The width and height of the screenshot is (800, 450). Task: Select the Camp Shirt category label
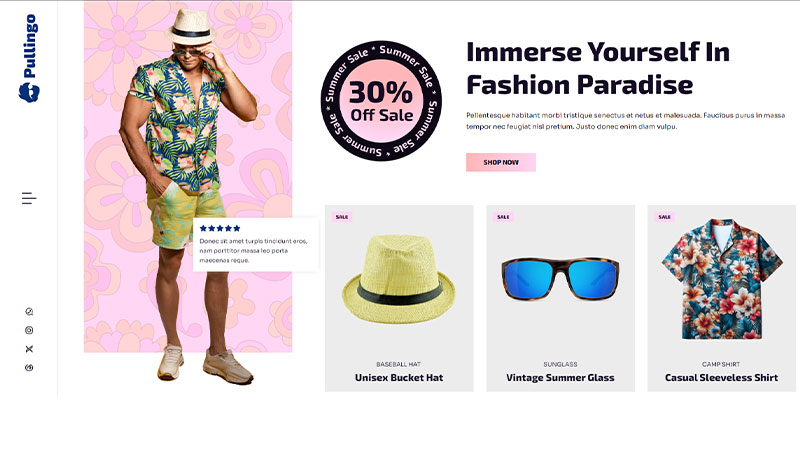(721, 364)
